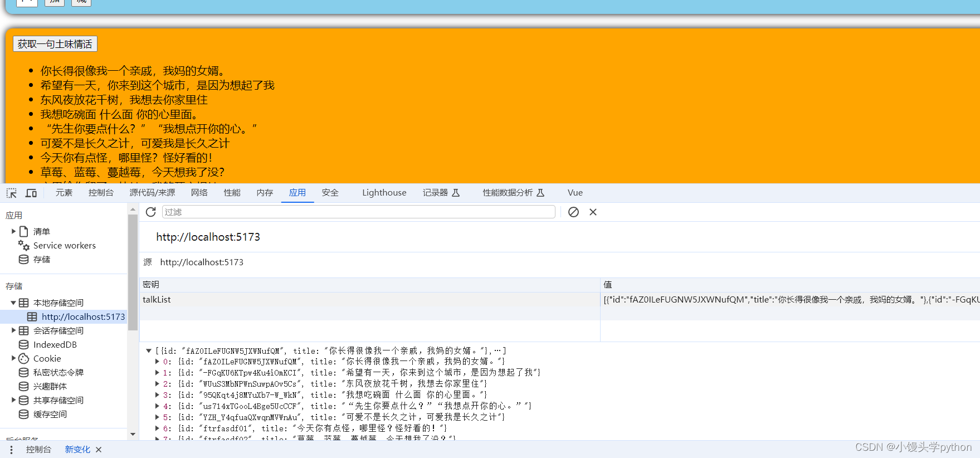Open the 性能数据分析 tab

514,193
